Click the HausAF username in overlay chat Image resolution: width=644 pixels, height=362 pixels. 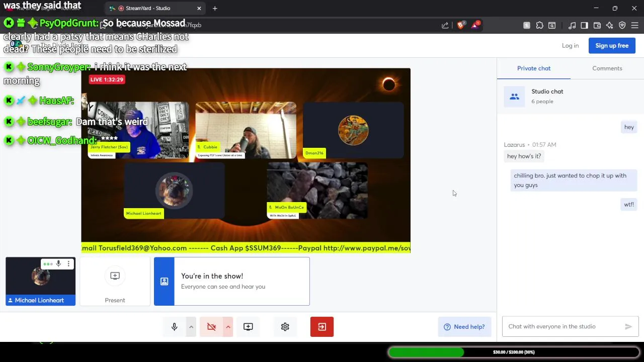tap(56, 101)
